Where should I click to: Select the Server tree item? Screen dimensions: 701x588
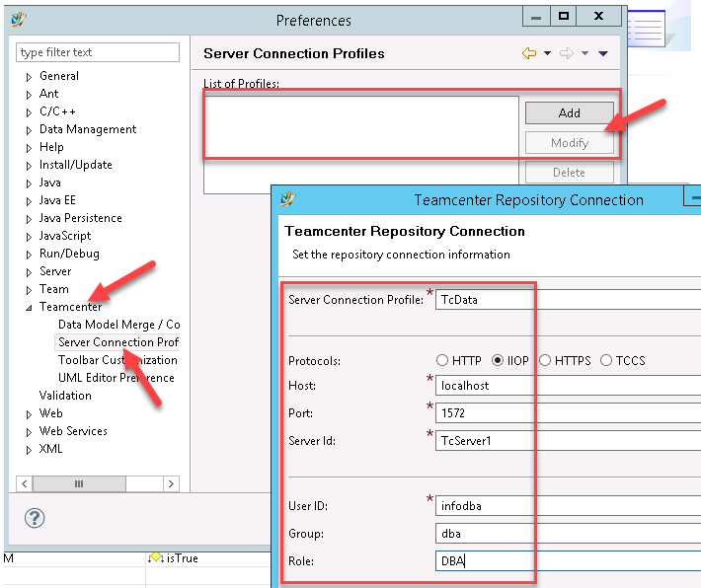pyautogui.click(x=55, y=271)
